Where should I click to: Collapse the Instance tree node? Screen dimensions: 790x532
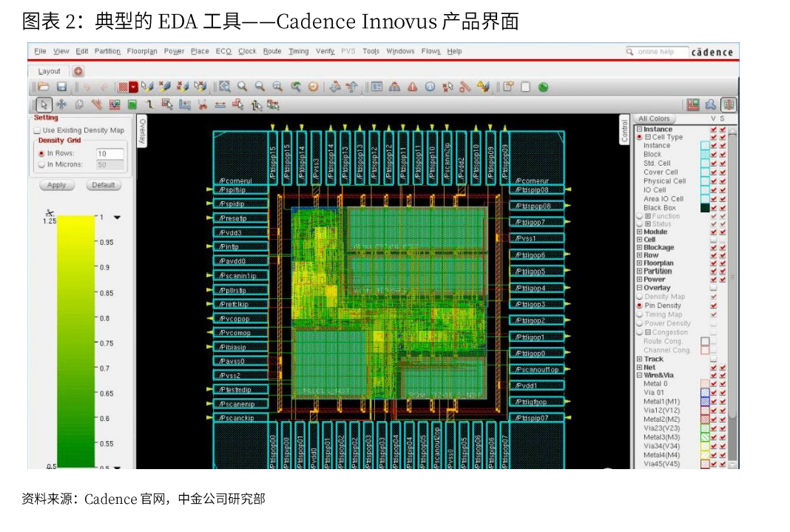coord(639,129)
